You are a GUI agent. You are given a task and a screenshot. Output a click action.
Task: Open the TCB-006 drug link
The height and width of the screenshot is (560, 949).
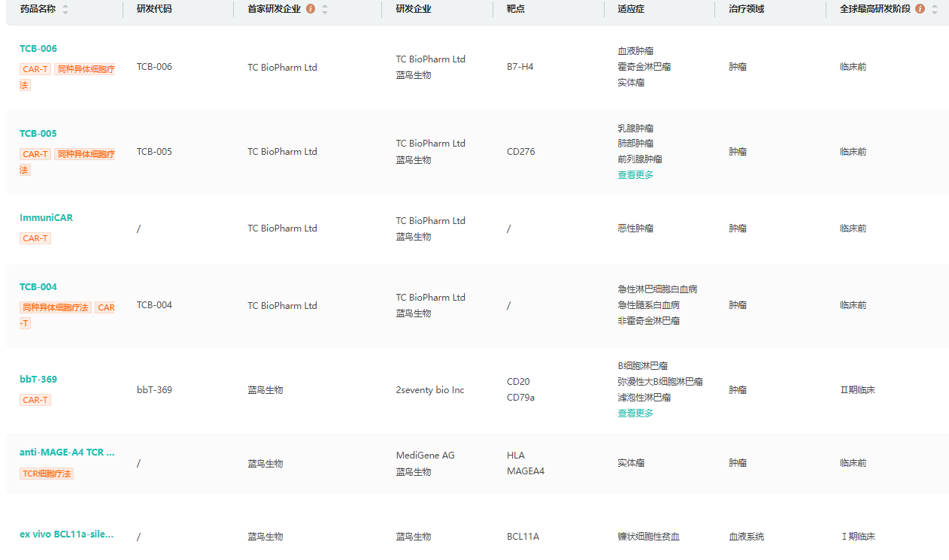(38, 49)
